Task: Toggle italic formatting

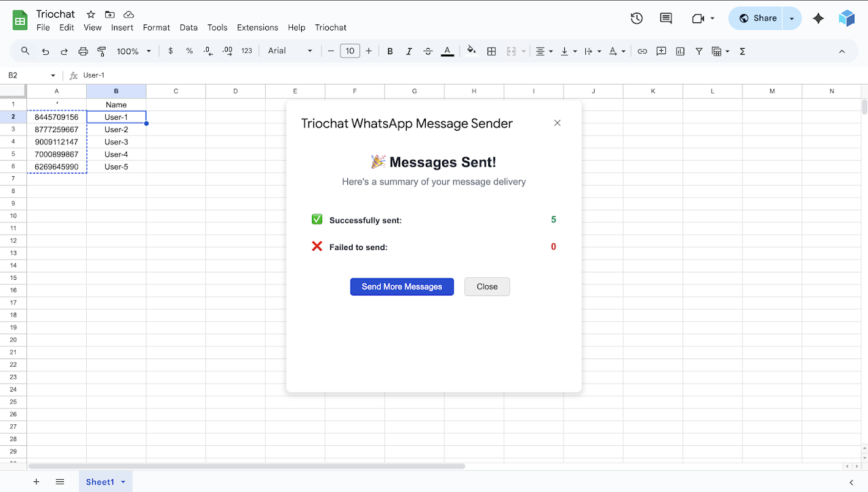Action: (x=409, y=51)
